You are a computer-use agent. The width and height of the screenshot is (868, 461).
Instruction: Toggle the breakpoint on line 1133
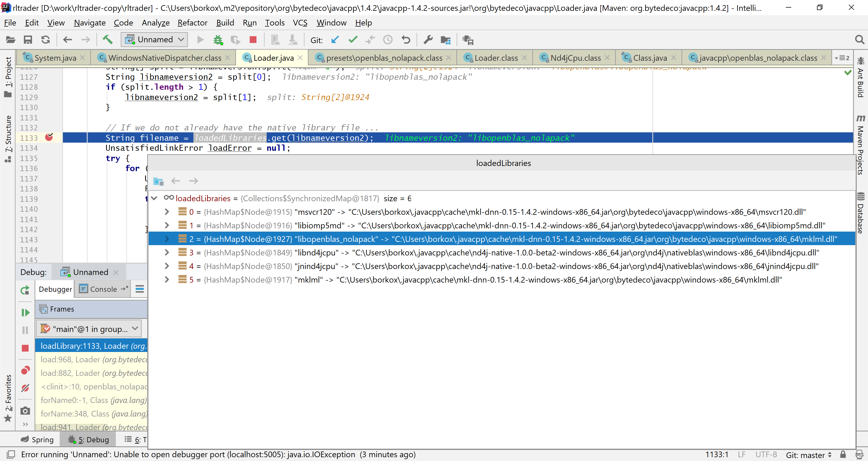coord(49,137)
